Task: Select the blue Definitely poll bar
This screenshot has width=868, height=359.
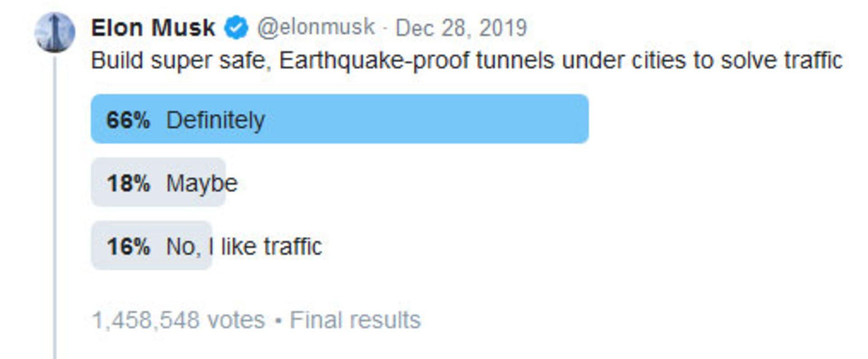Action: 340,119
